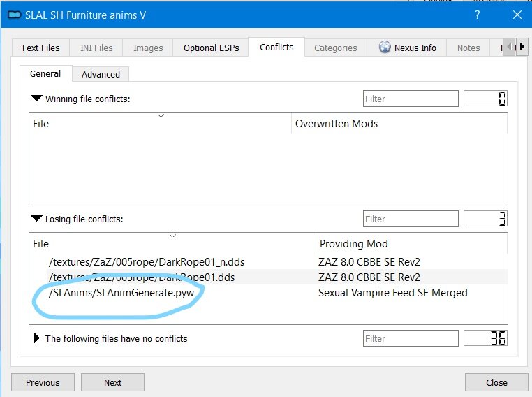Go to the Next mod

pos(112,383)
